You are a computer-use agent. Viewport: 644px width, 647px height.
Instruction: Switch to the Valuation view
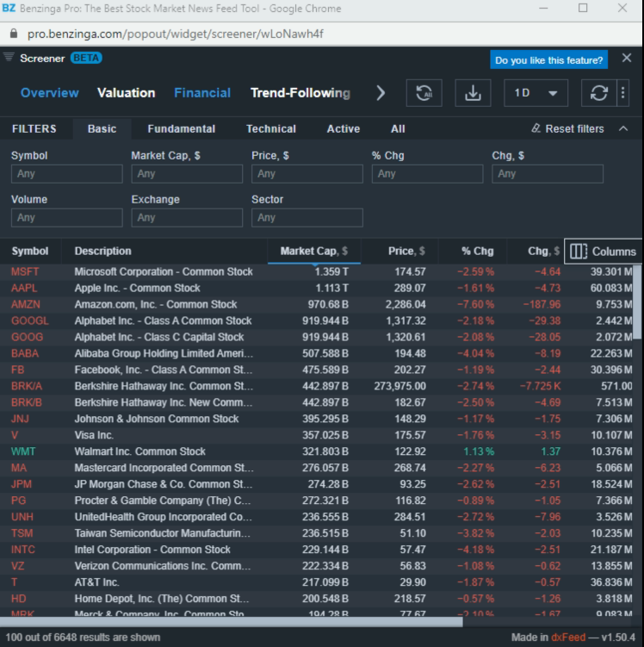coord(127,93)
